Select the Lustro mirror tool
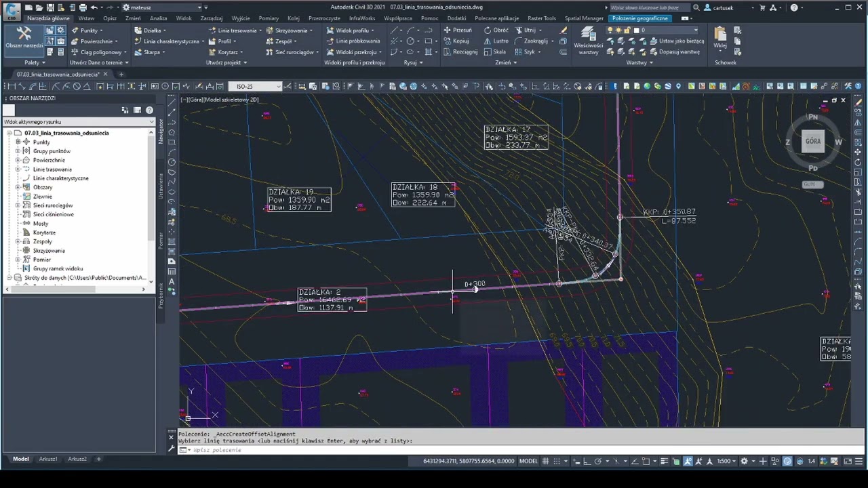Screen dimensions: 868x488 tap(496, 41)
